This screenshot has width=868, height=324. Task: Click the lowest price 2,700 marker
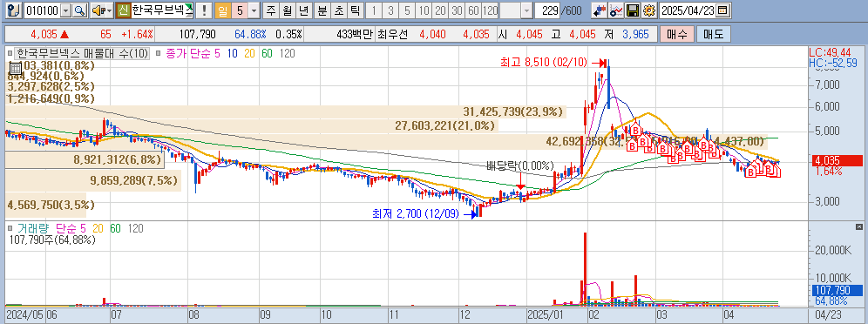[424, 214]
